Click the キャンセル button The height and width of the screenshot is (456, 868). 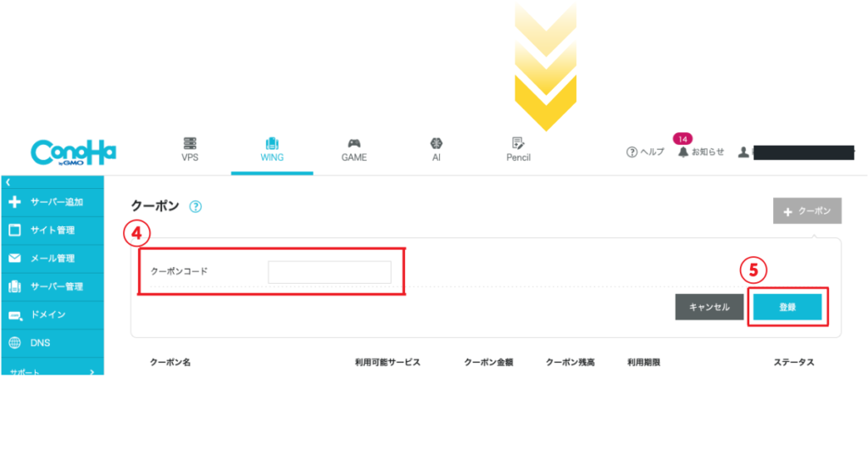[x=709, y=307]
